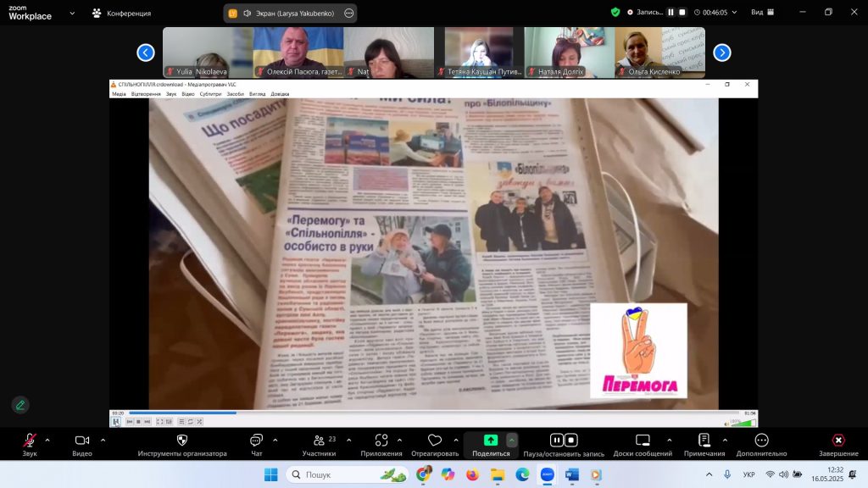Click the green Поделиться share button
868x488 pixels.
[491, 445]
